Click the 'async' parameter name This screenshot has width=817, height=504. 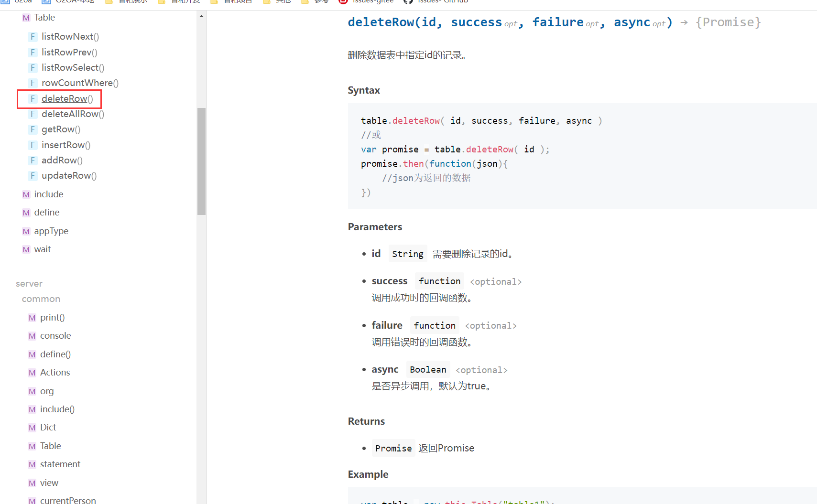[385, 370]
